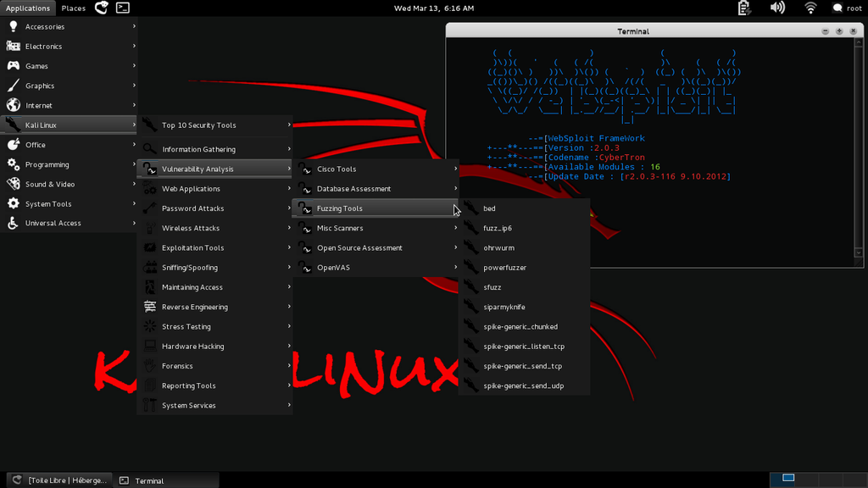Click the battery indicator in the top bar

tap(743, 8)
